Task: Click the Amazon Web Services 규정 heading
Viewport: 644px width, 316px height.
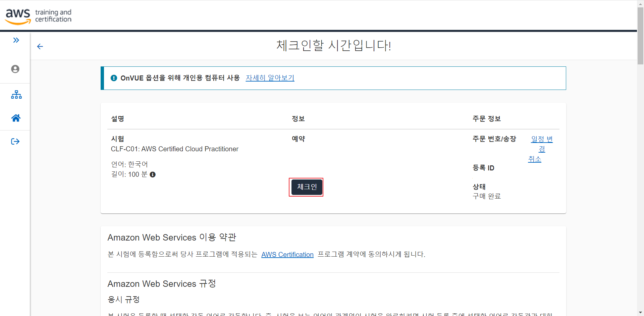Action: pos(162,284)
